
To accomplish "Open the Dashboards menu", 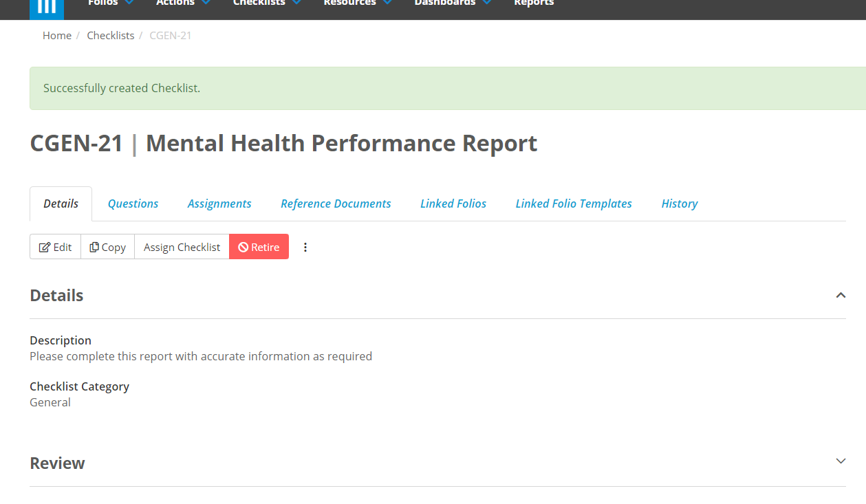I will tap(453, 3).
